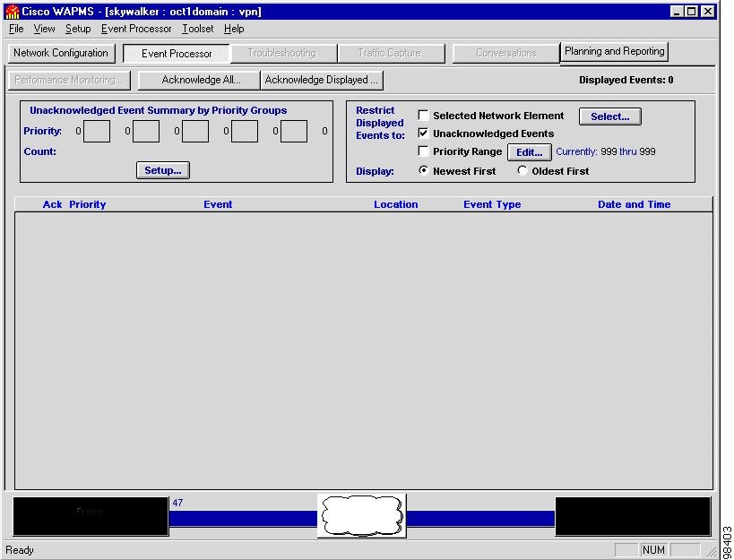
Task: Click the Currently: 999 thru 999 text
Action: 606,151
